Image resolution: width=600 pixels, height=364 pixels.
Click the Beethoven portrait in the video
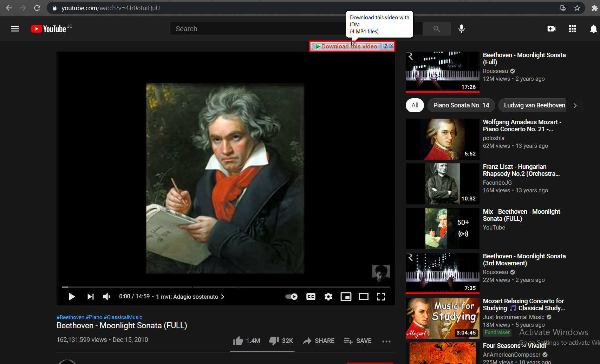click(225, 178)
